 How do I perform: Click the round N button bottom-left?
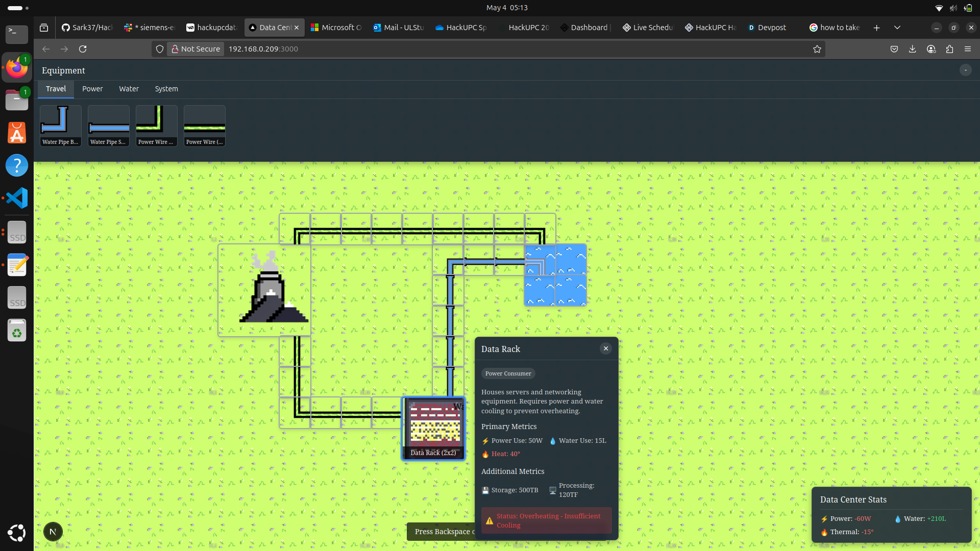pos(53,532)
